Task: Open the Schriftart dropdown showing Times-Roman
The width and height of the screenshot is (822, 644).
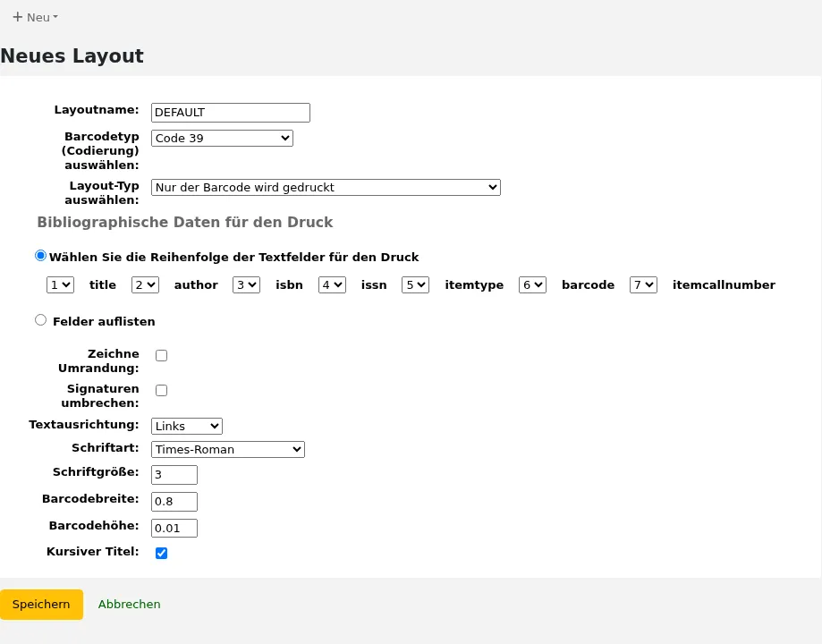Action: 228,449
